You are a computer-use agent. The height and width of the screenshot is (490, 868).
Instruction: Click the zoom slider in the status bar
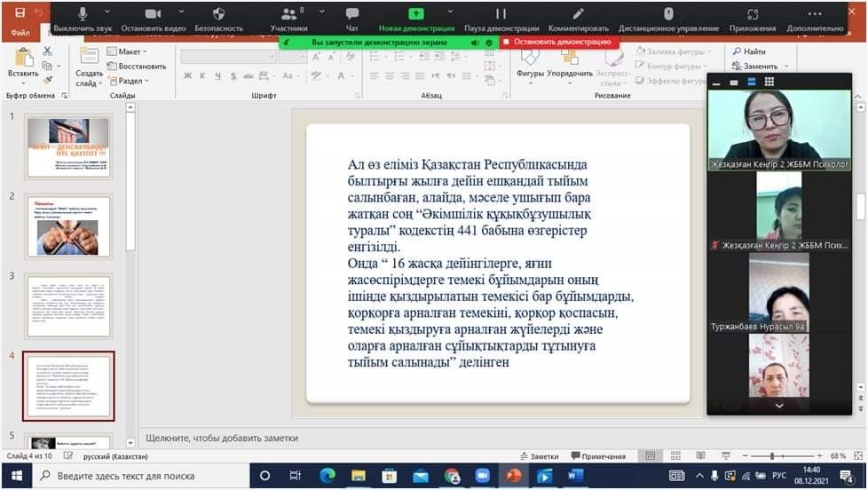coord(785,456)
